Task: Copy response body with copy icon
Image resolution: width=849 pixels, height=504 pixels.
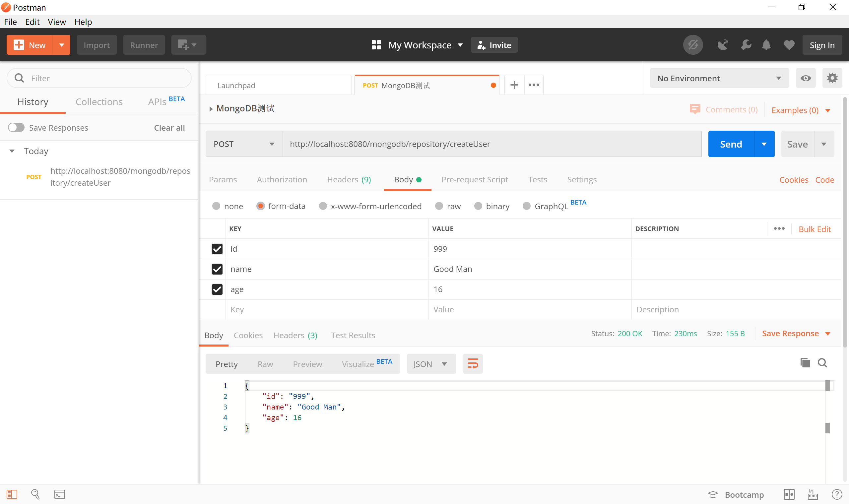Action: [x=805, y=363]
